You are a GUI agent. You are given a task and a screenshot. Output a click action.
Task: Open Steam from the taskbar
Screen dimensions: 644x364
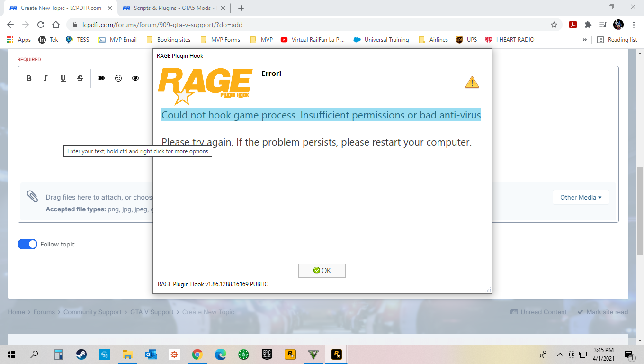click(81, 354)
